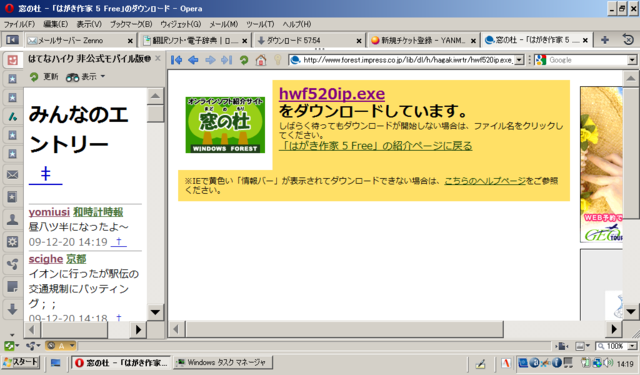Viewport: 640px width, 375px height.
Task: Open the 京都 keyword link
Action: (76, 259)
